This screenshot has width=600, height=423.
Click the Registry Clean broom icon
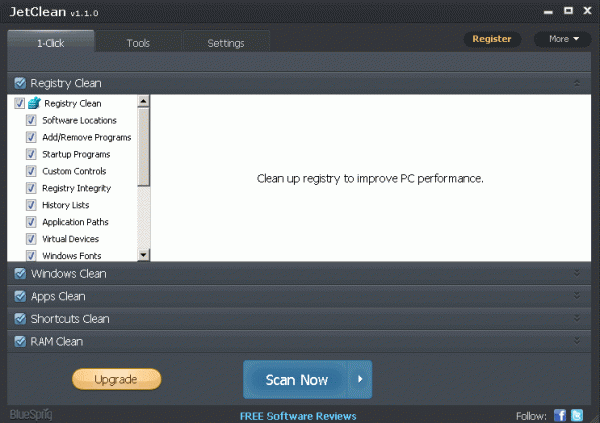pos(34,103)
